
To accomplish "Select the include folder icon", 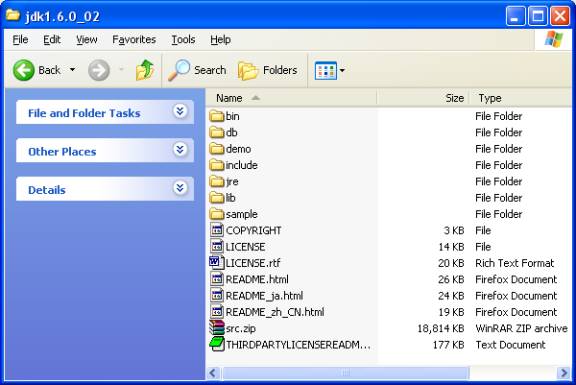I will pyautogui.click(x=217, y=165).
